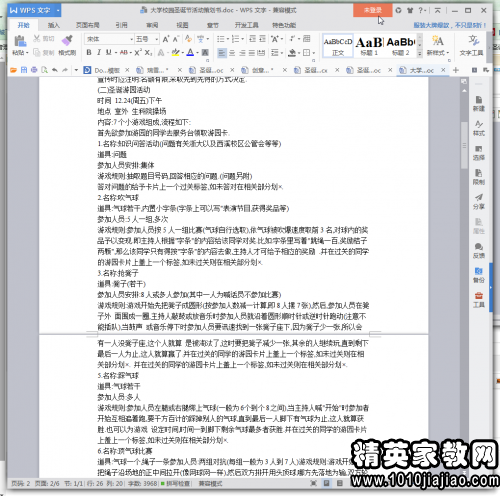500x496 pixels.
Task: Click the font color A swatch
Action: [x=190, y=52]
